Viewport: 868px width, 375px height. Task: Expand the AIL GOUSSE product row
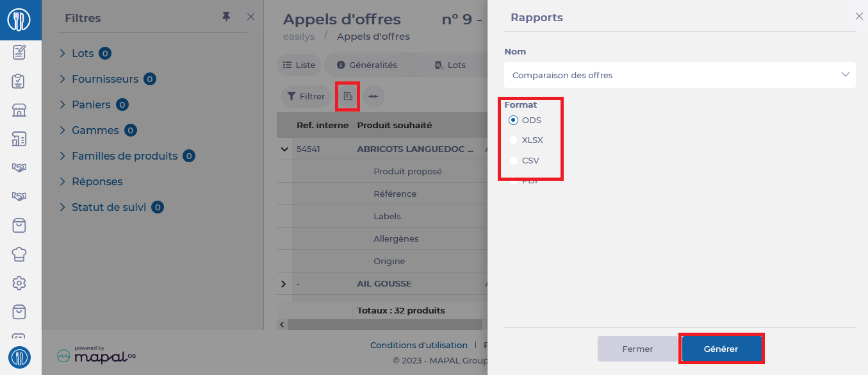coord(284,283)
